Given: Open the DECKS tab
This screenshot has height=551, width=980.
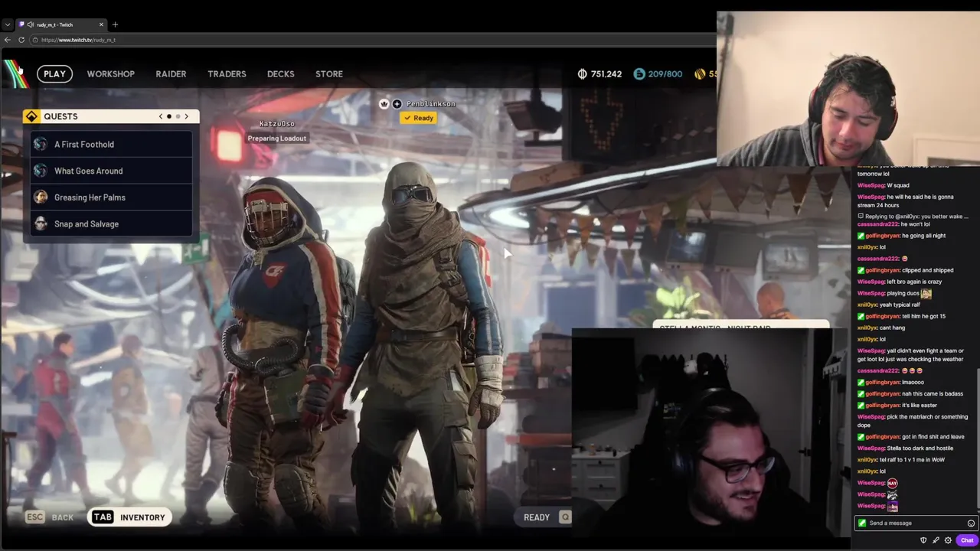Looking at the screenshot, I should (x=280, y=74).
